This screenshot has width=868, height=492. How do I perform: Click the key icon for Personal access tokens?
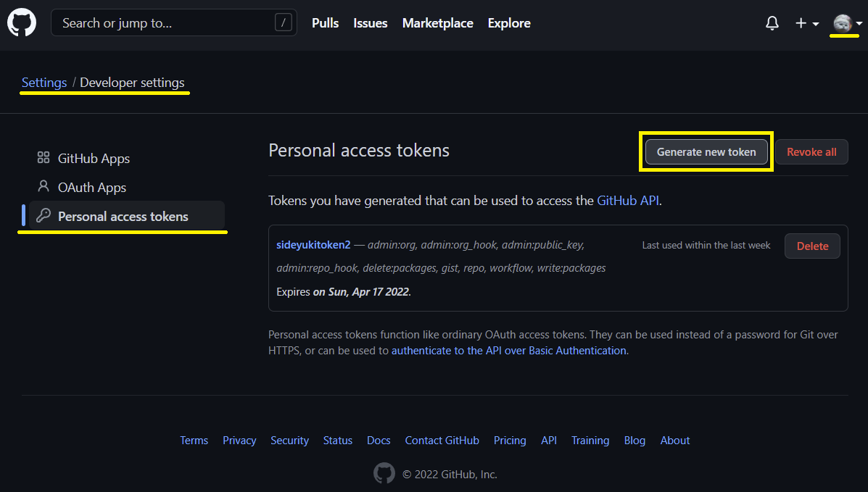44,215
